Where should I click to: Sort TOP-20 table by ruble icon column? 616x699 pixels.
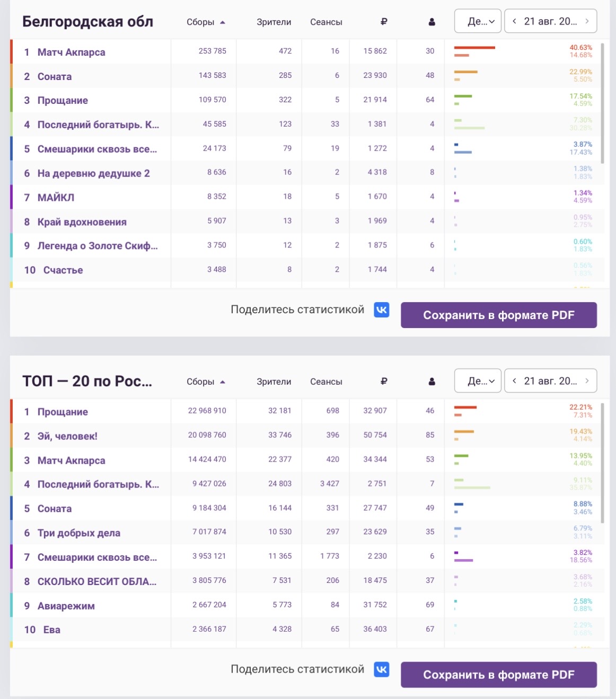[x=384, y=381]
